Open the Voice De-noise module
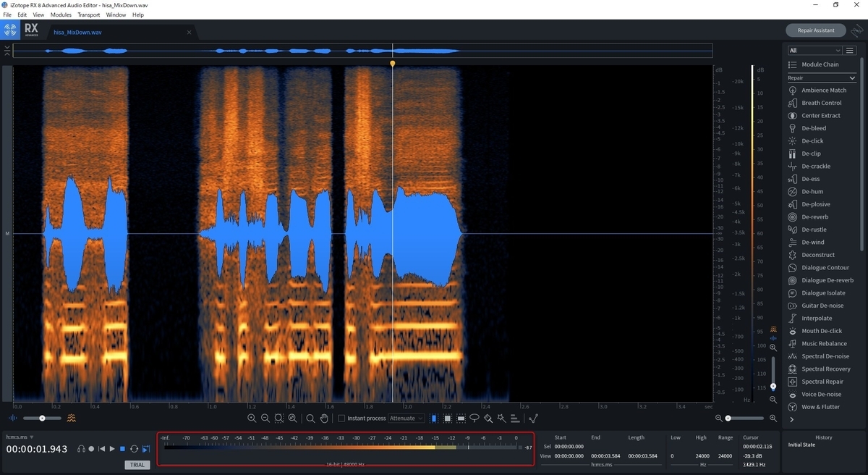Viewport: 868px width, 475px height. click(822, 395)
